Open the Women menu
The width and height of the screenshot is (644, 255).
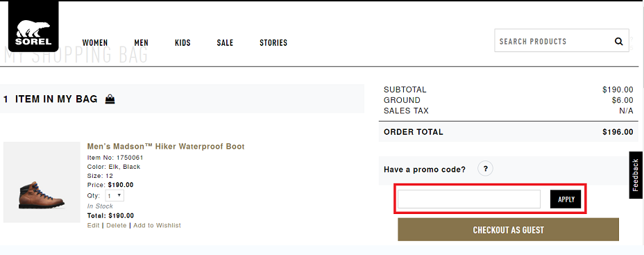(x=95, y=43)
